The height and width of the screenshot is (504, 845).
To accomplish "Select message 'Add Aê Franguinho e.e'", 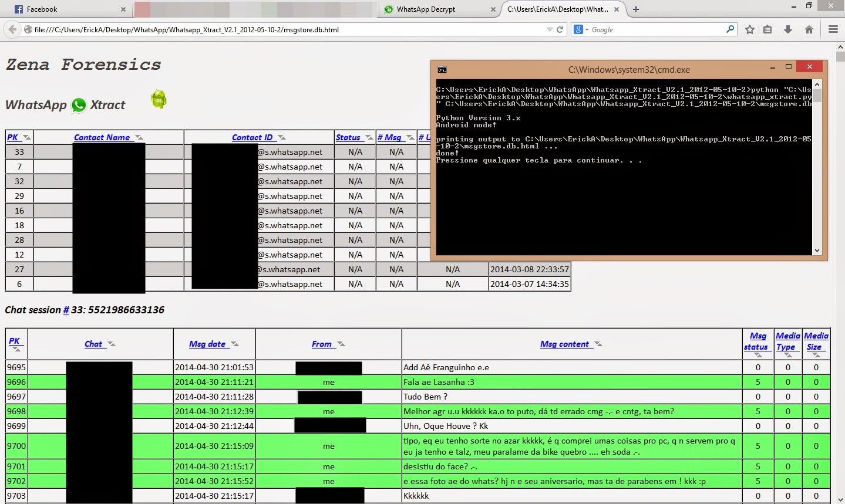I will [446, 367].
